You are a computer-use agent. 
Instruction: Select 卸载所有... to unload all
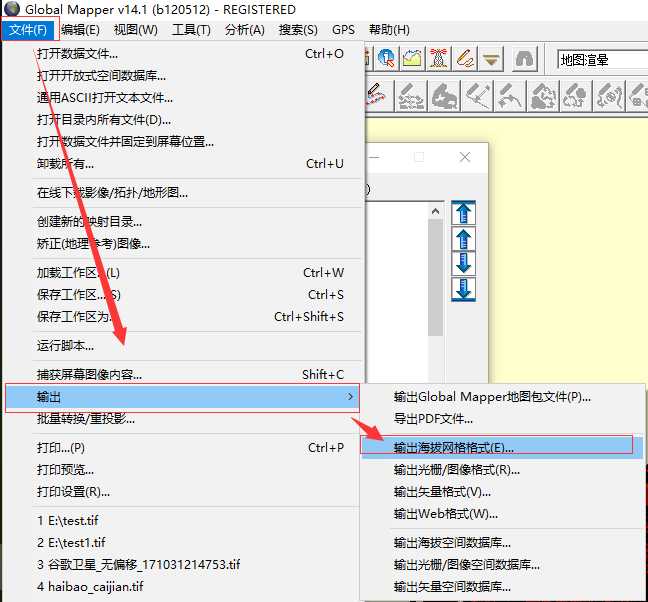coord(184,164)
